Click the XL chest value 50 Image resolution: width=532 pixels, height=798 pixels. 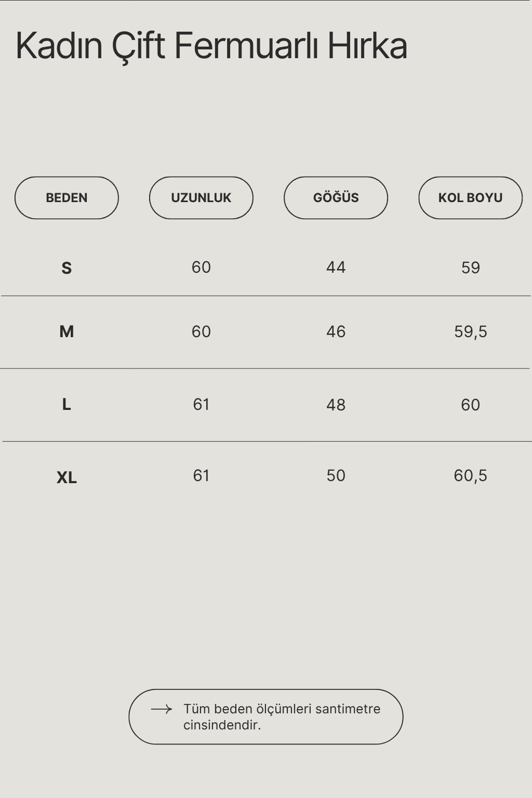coord(336,476)
